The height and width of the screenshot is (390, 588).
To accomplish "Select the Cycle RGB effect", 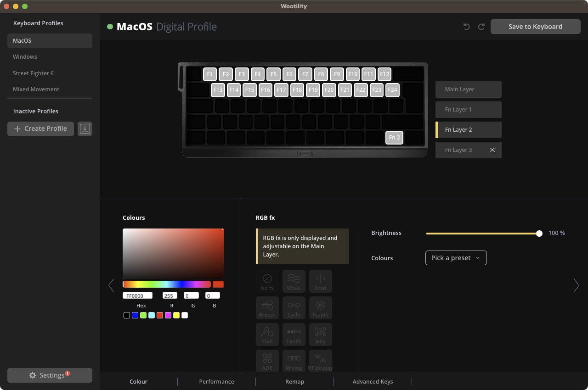I will (294, 308).
